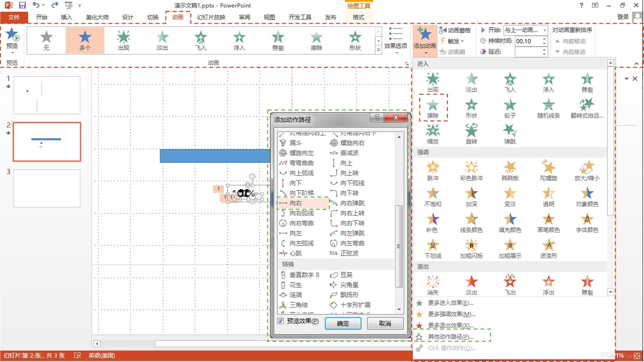This screenshot has height=362, width=644.
Task: Click the 确定 button in the dialog
Action: 343,323
